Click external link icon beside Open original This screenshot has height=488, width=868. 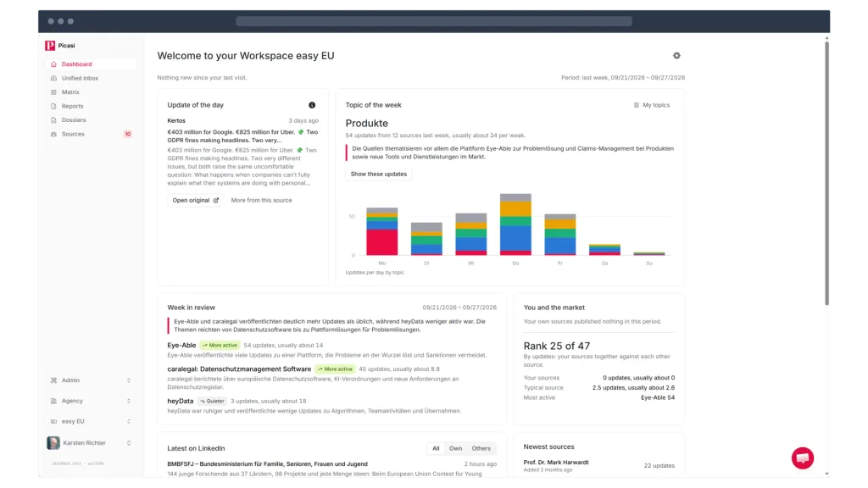216,200
